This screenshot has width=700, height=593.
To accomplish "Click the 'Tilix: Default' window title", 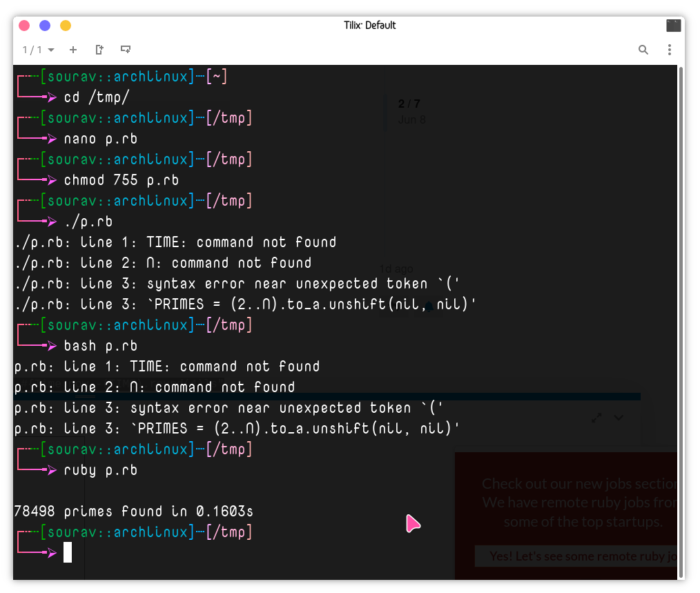I will 370,26.
